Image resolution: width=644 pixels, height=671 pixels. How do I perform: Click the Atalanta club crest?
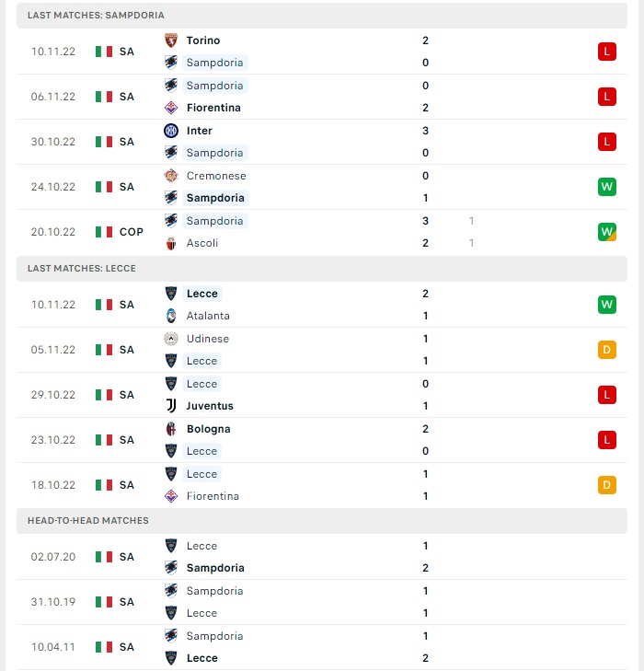click(x=171, y=316)
